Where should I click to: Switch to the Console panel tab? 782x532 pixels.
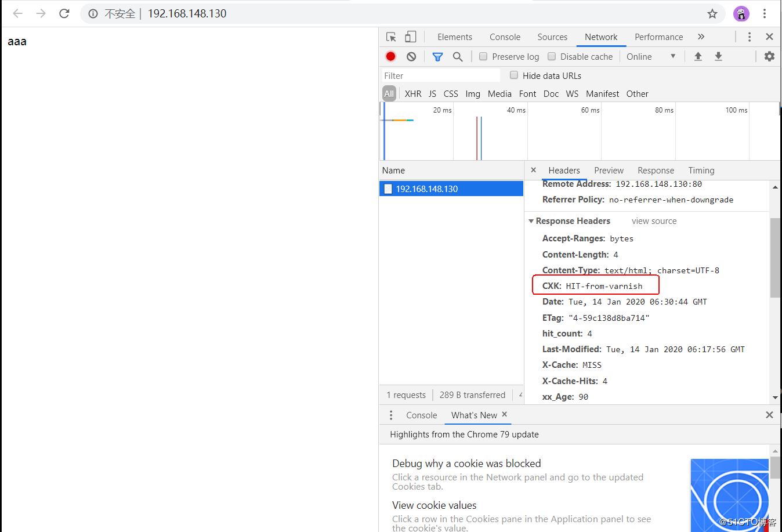pos(505,37)
